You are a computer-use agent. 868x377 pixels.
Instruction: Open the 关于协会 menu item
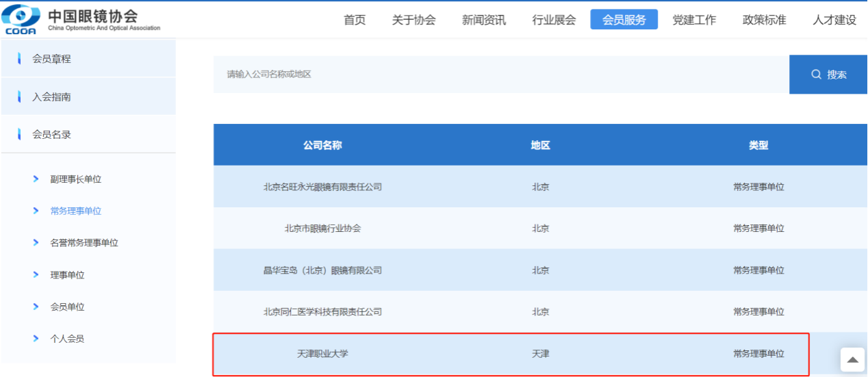(413, 20)
